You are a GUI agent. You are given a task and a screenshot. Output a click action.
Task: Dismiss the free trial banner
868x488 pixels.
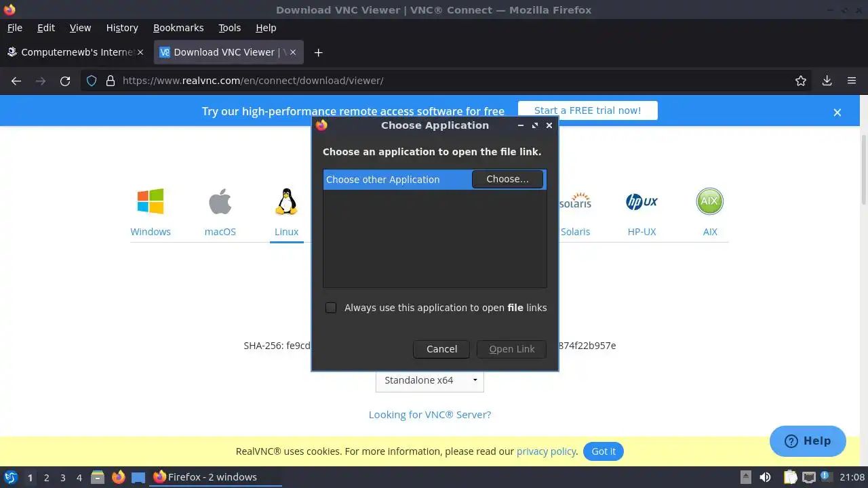tap(837, 113)
